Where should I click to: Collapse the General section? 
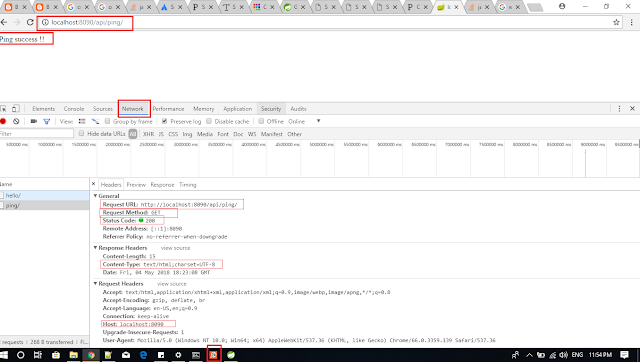(96, 196)
